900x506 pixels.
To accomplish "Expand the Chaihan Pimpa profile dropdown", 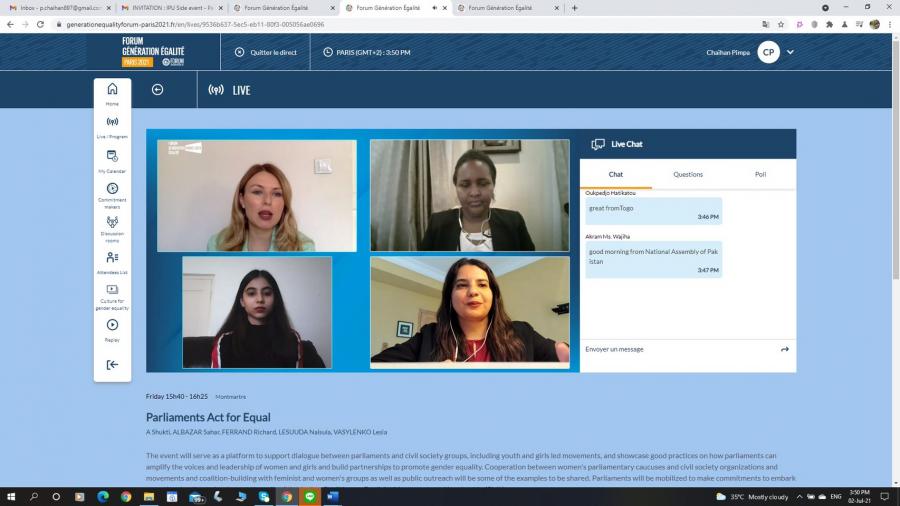I will click(790, 52).
